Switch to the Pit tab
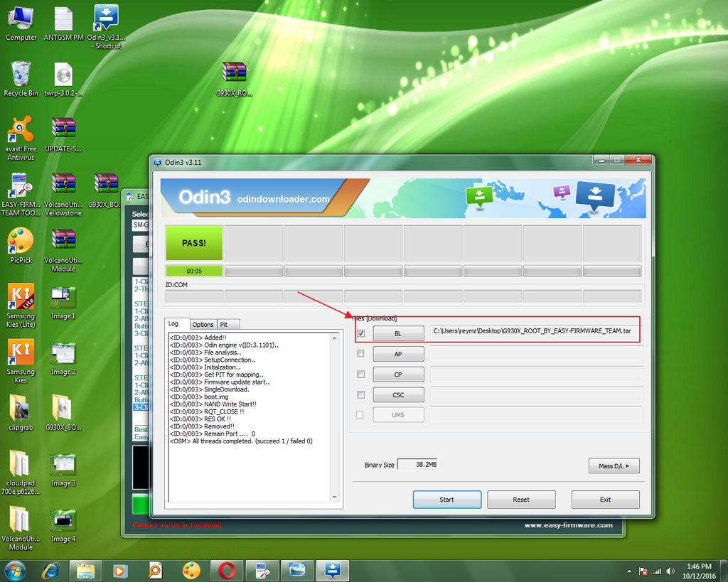The image size is (728, 582). pyautogui.click(x=224, y=324)
